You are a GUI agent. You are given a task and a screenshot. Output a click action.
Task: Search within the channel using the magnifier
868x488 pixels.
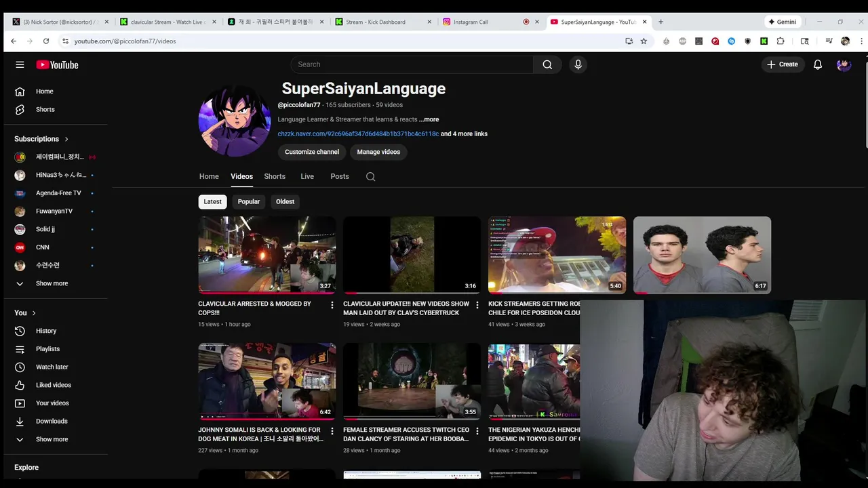click(370, 176)
